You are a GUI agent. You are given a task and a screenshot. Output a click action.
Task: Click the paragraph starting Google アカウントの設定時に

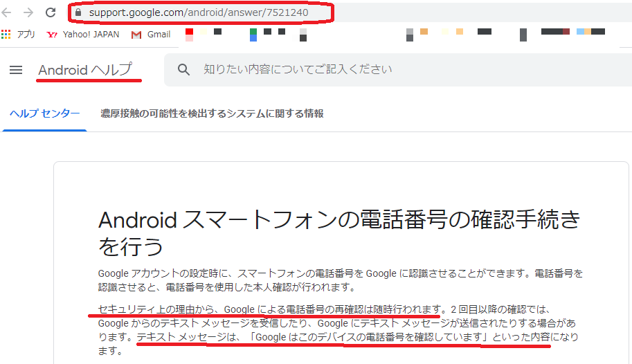pos(341,280)
